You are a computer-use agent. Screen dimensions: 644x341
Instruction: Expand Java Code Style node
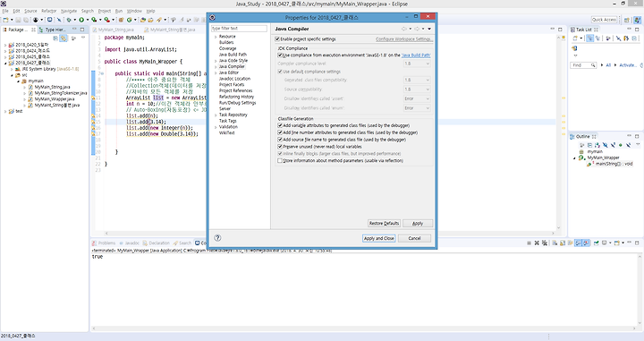coord(216,61)
